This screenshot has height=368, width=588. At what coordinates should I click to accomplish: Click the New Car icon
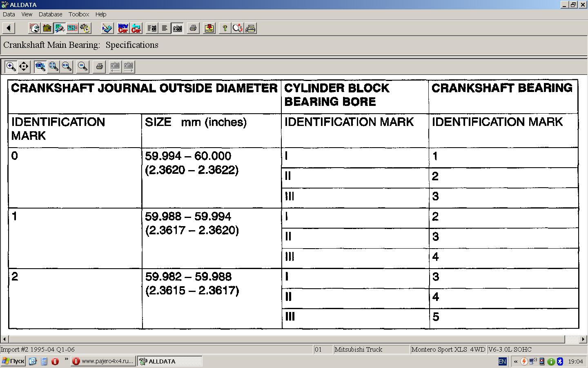coord(123,28)
